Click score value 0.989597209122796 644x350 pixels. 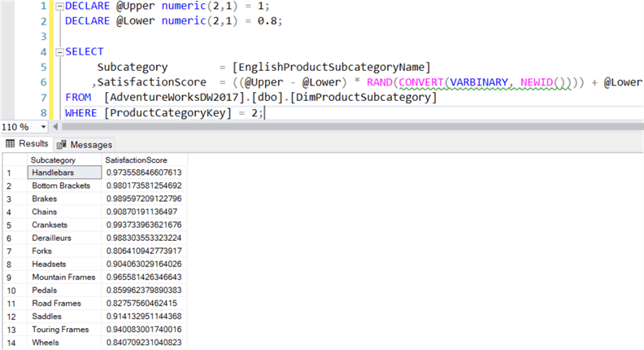pos(144,199)
